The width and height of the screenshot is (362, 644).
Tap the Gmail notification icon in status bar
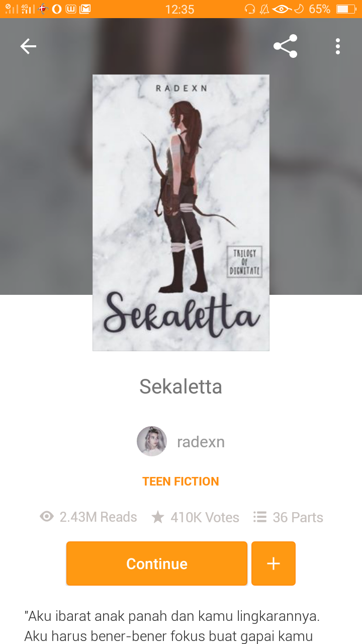[85, 9]
